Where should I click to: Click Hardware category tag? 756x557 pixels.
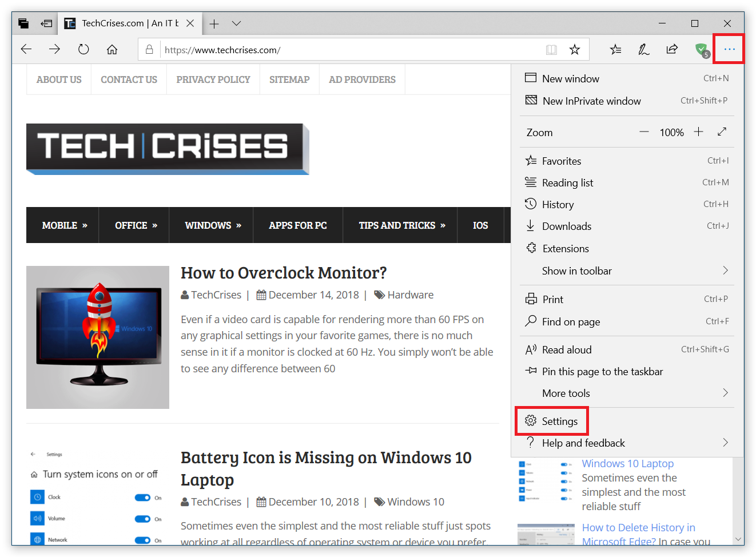pos(411,295)
